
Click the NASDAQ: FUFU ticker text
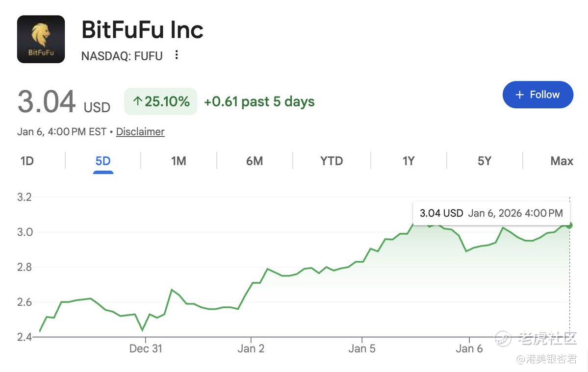coord(122,55)
